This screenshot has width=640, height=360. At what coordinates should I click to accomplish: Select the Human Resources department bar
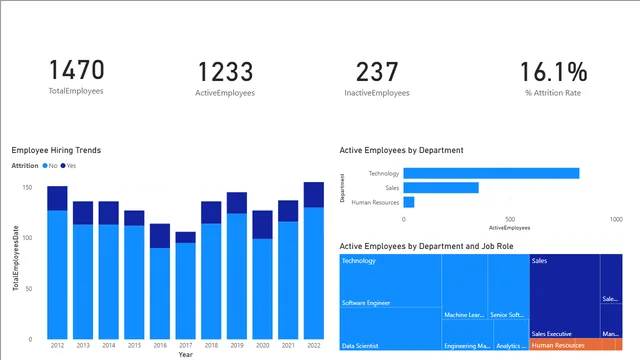point(409,202)
